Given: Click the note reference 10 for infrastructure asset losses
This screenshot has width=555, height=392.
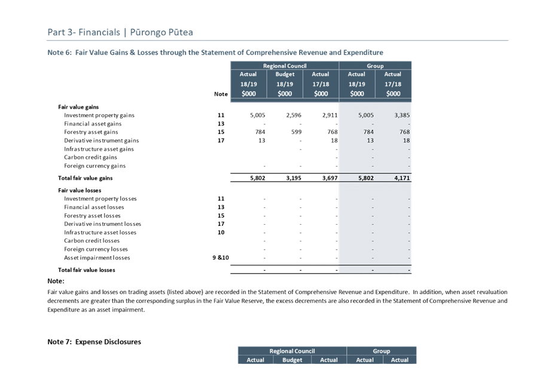Looking at the screenshot, I should pyautogui.click(x=221, y=232).
